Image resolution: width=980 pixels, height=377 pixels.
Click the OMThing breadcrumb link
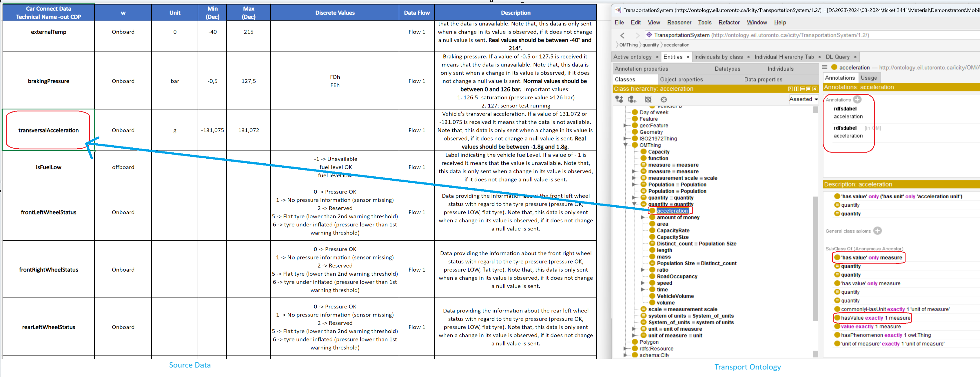click(x=628, y=45)
